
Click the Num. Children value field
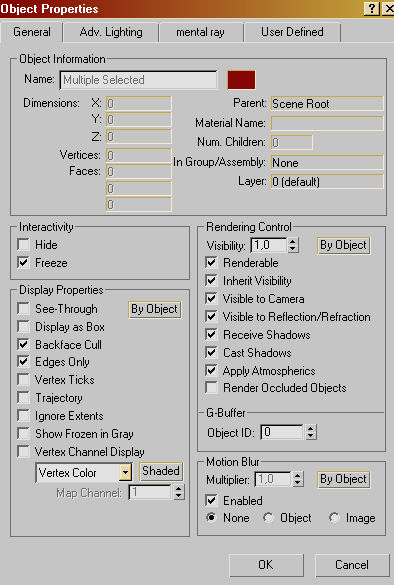(291, 142)
